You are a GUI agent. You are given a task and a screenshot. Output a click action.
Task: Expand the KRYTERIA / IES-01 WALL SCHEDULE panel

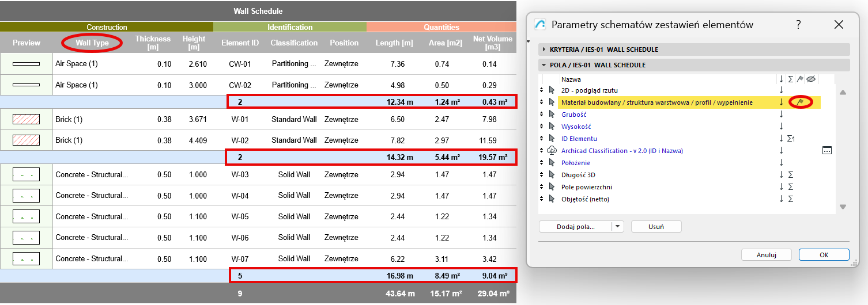[694, 49]
